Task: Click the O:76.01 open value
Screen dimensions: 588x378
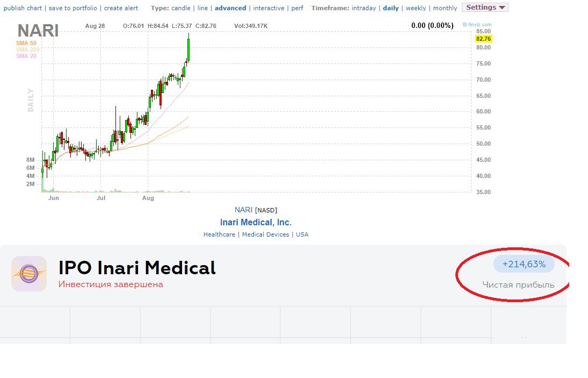Action: [x=134, y=26]
